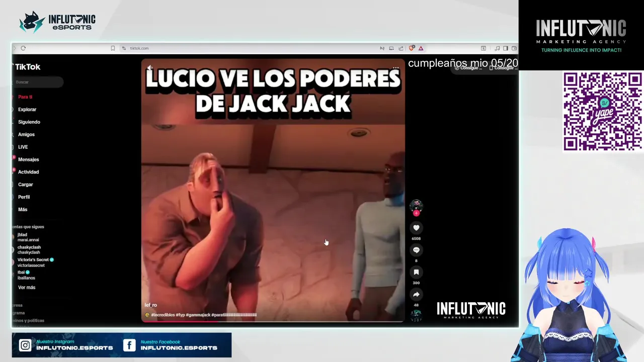
Task: Open Siguiendo in the sidebar
Action: (29, 122)
